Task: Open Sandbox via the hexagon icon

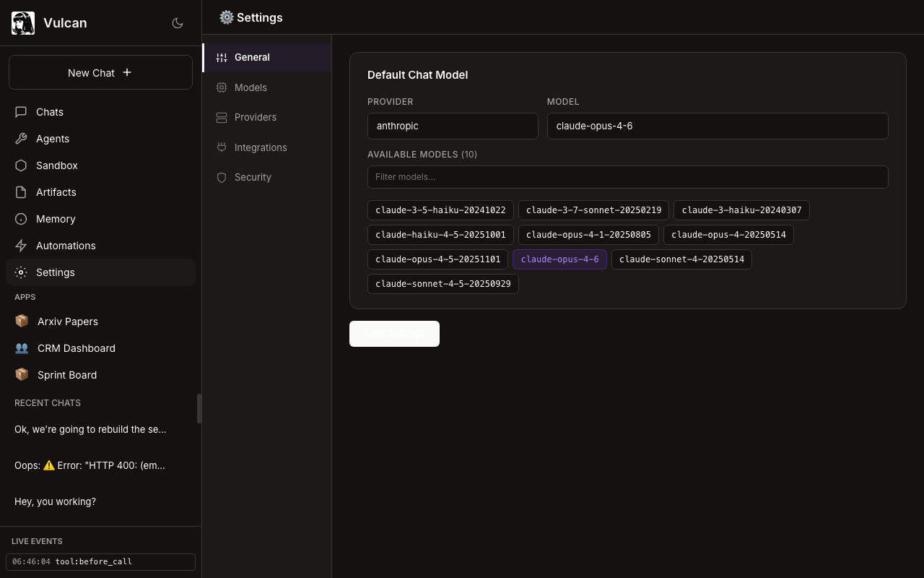Action: (x=21, y=165)
